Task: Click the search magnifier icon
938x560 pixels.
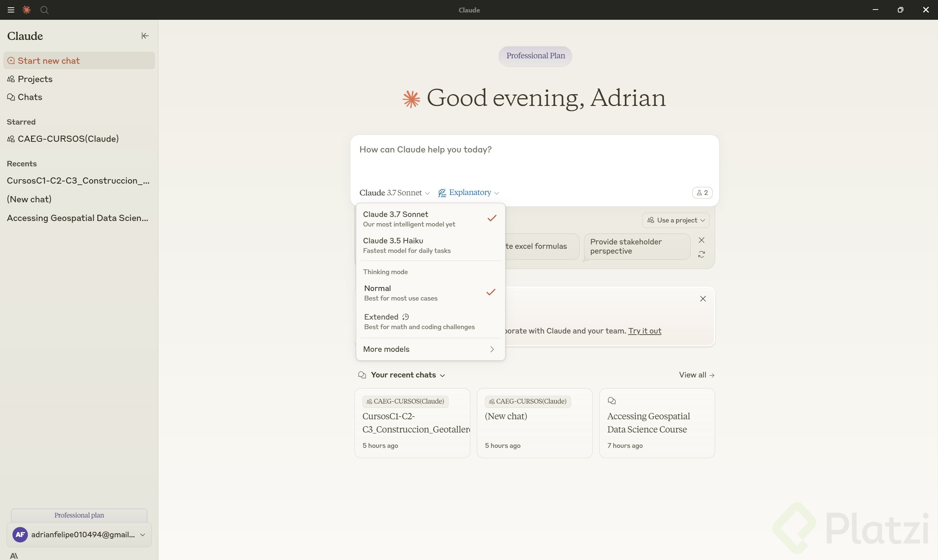Action: [44, 10]
